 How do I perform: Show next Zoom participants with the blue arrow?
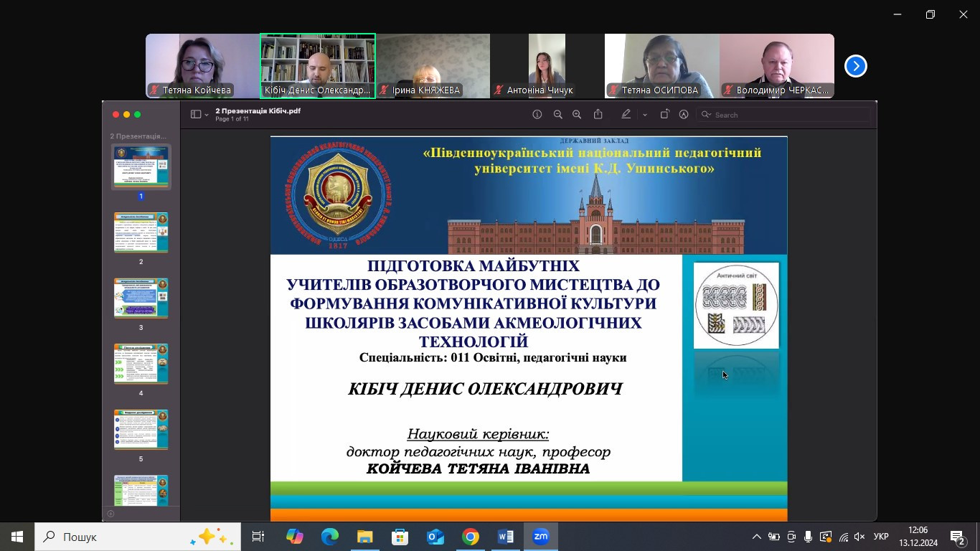pos(855,66)
